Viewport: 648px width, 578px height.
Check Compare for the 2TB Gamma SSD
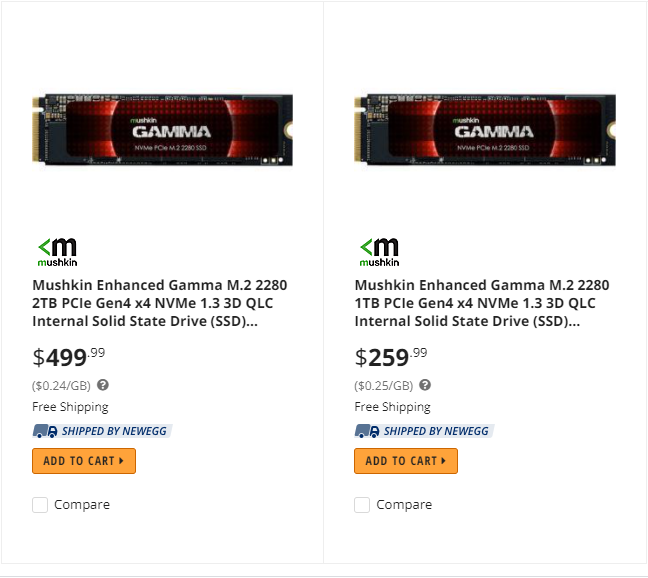click(40, 505)
